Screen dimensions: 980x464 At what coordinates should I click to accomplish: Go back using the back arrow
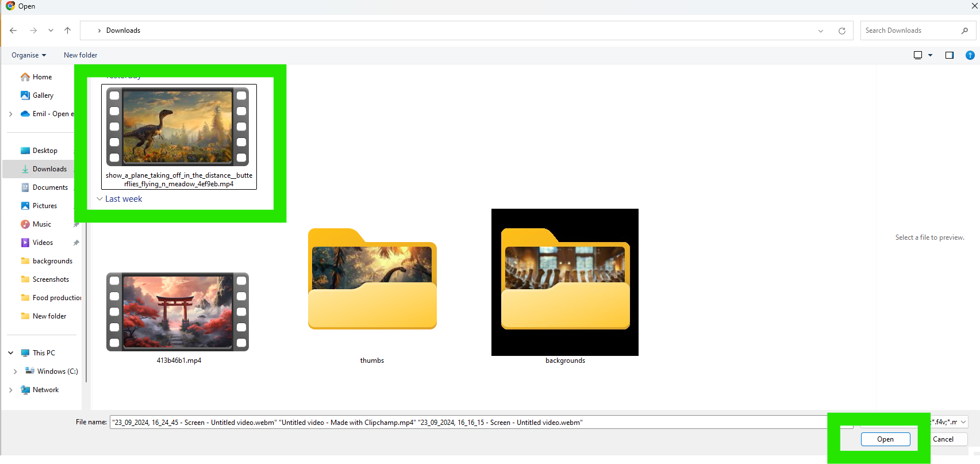13,30
